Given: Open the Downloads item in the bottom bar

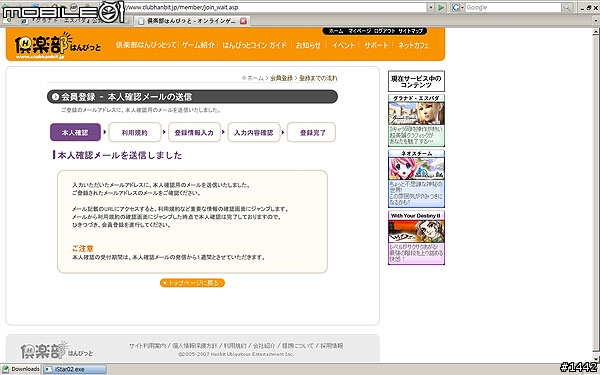Looking at the screenshot, I should pos(21,369).
